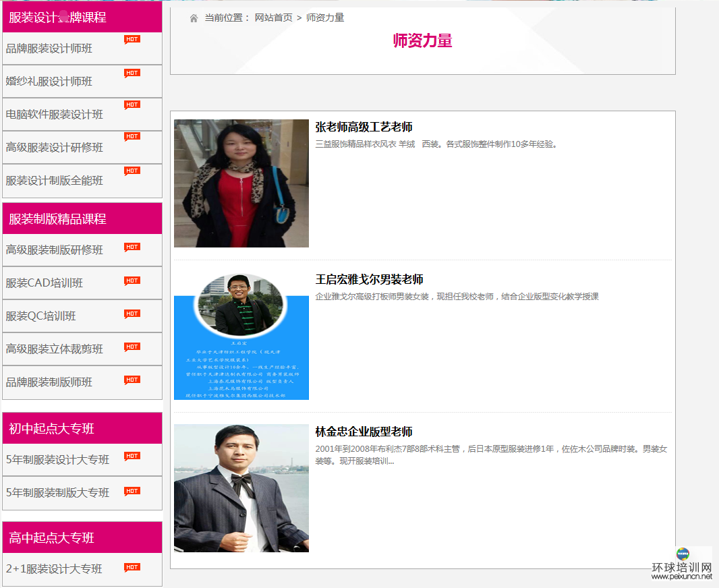
Task: Click HOT badge beside 服装设计制版全能班
Action: [x=132, y=171]
